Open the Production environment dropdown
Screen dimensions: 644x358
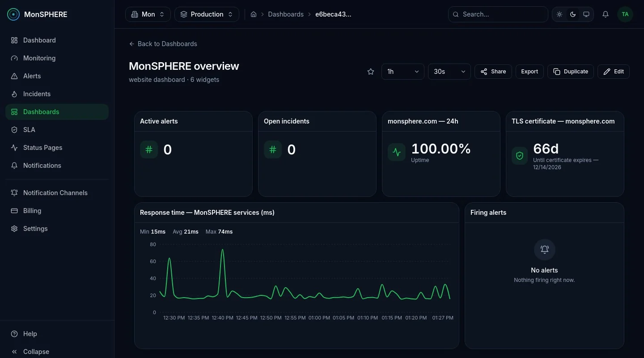pyautogui.click(x=207, y=14)
